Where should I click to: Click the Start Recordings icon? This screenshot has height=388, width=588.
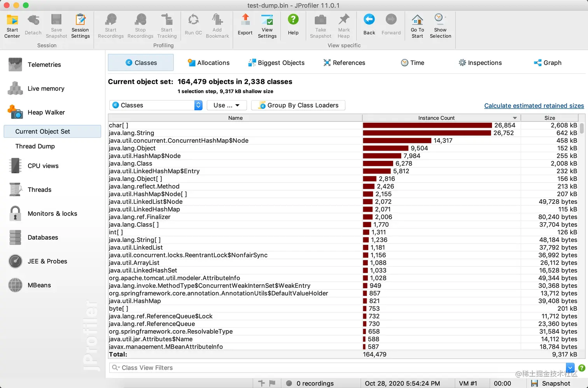tap(111, 26)
